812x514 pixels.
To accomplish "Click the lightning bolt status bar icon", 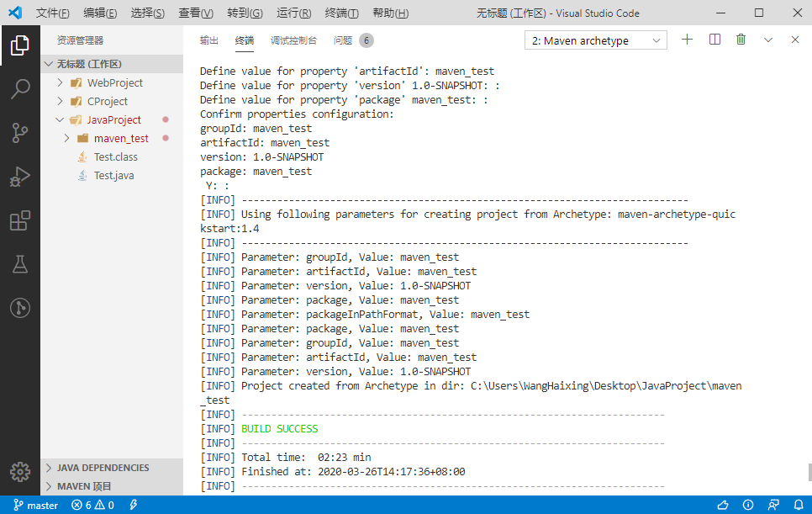I will tap(133, 506).
